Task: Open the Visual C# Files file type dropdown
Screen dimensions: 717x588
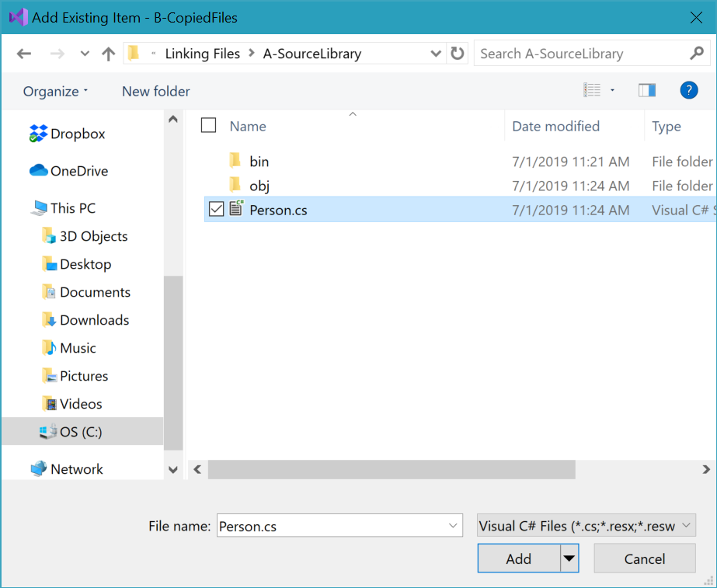Action: click(x=585, y=525)
